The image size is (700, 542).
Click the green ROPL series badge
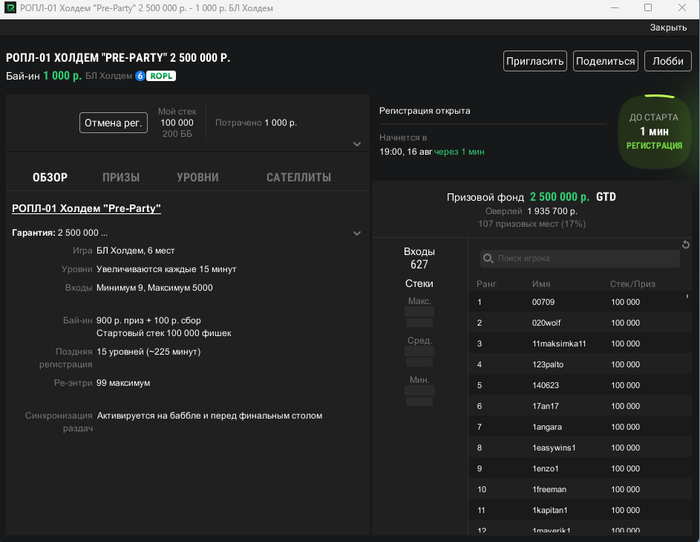161,76
